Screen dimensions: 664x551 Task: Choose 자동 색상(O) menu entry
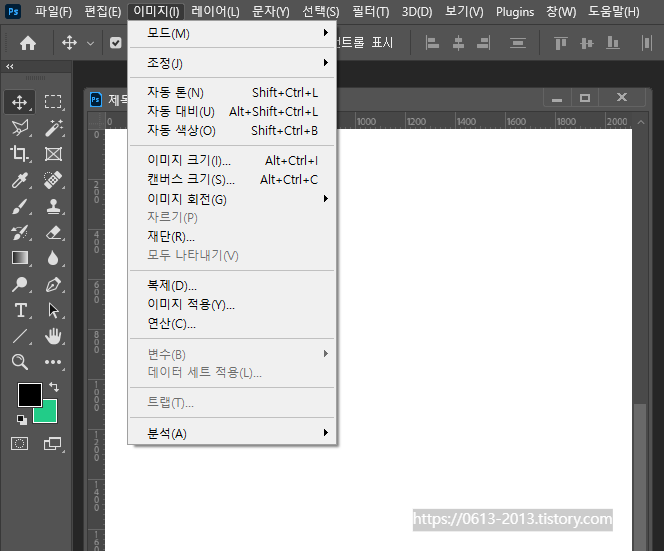pyautogui.click(x=232, y=130)
